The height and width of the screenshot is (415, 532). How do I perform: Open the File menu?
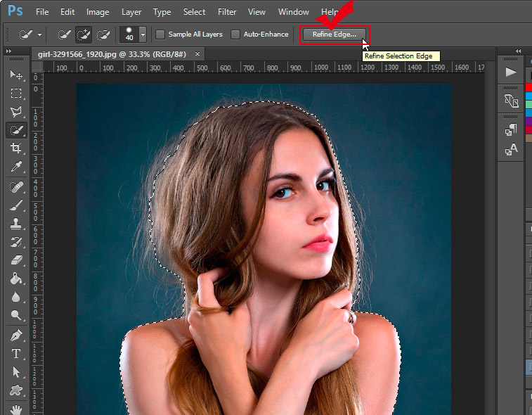tap(42, 12)
